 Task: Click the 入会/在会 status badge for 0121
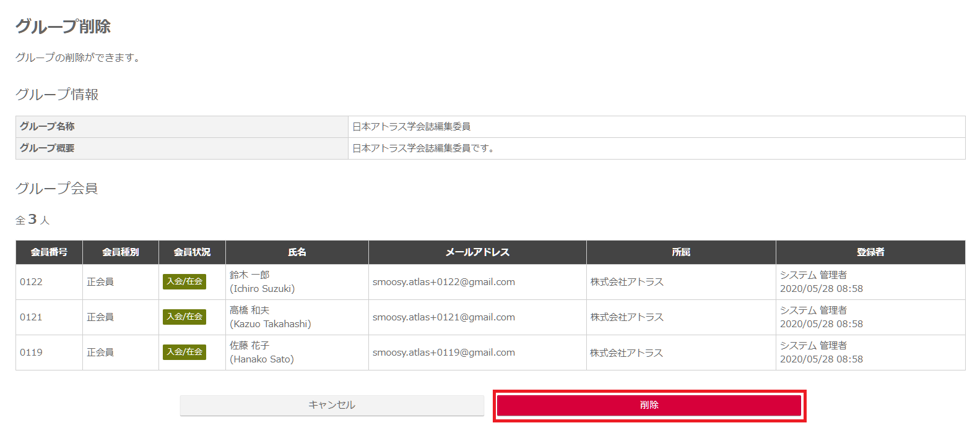click(x=184, y=317)
